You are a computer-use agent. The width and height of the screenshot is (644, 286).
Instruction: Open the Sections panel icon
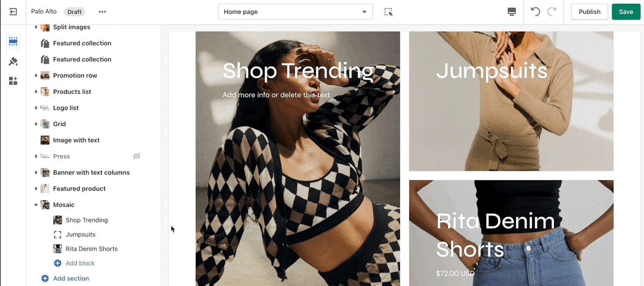[13, 42]
